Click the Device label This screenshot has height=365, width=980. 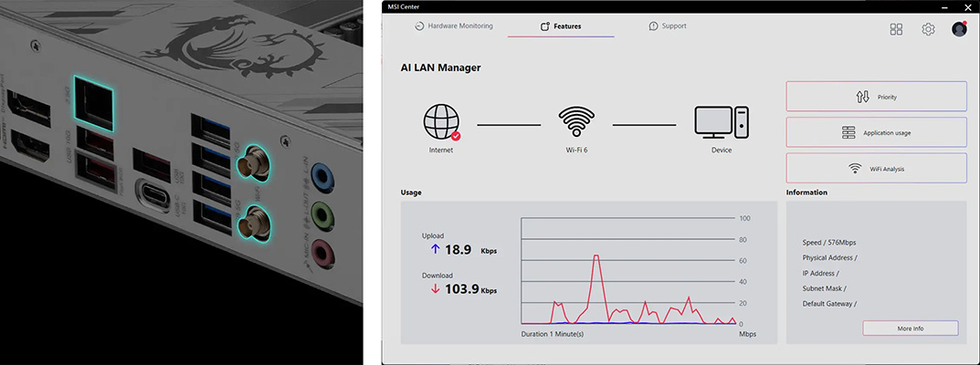[x=722, y=151]
